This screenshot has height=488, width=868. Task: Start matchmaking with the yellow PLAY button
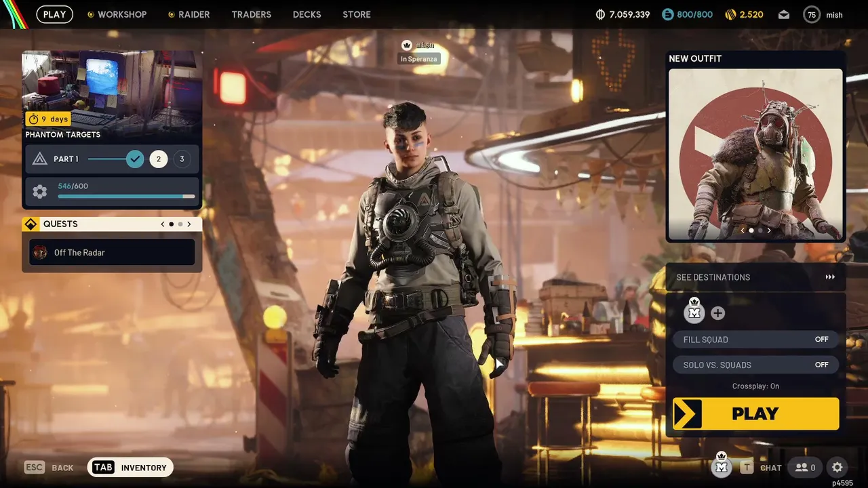[755, 413]
